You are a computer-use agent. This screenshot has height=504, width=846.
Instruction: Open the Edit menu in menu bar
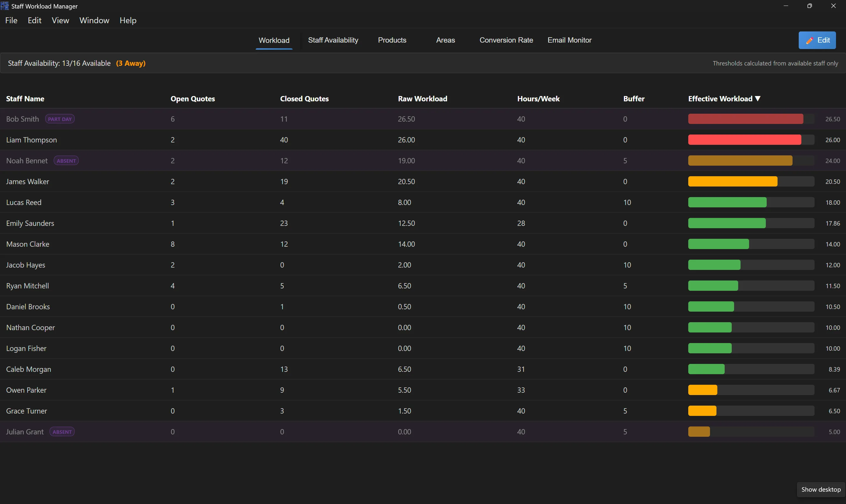pyautogui.click(x=35, y=20)
